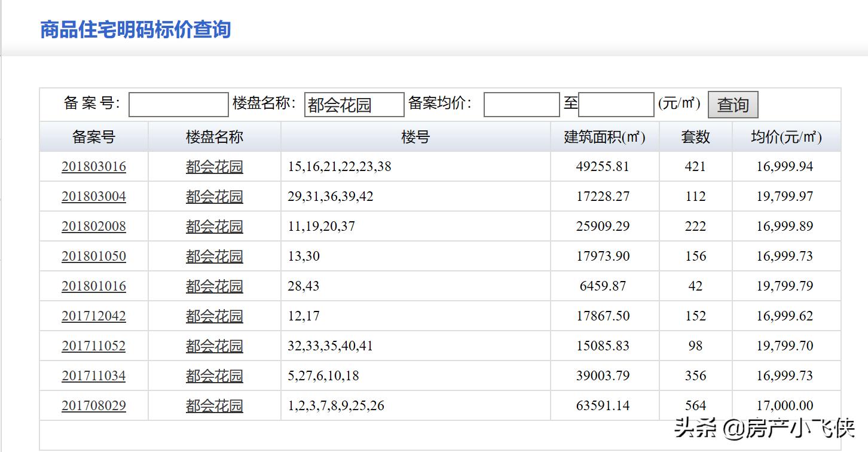Click the 查询 search button
This screenshot has width=868, height=452.
click(733, 104)
